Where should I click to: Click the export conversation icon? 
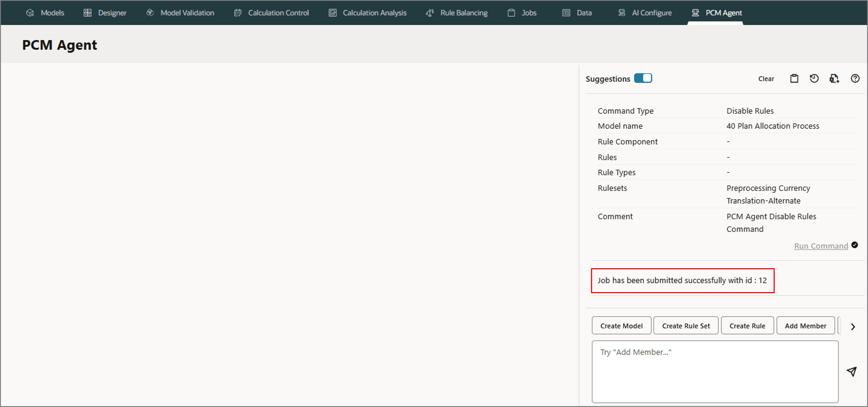tap(834, 79)
